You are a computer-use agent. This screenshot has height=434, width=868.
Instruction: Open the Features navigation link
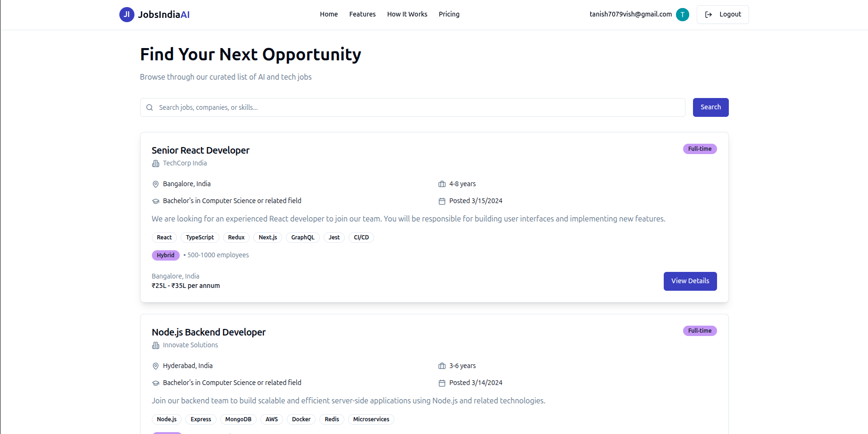click(x=362, y=14)
